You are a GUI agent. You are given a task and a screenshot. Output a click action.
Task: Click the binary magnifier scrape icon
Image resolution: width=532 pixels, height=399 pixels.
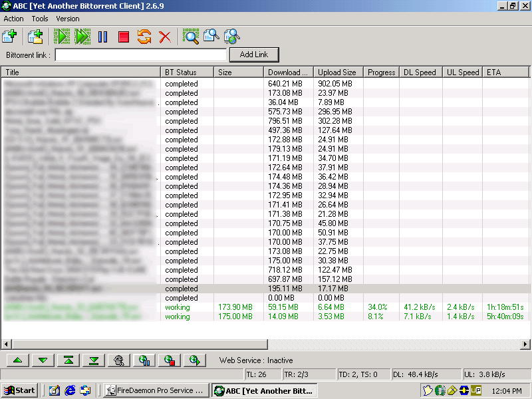(191, 37)
